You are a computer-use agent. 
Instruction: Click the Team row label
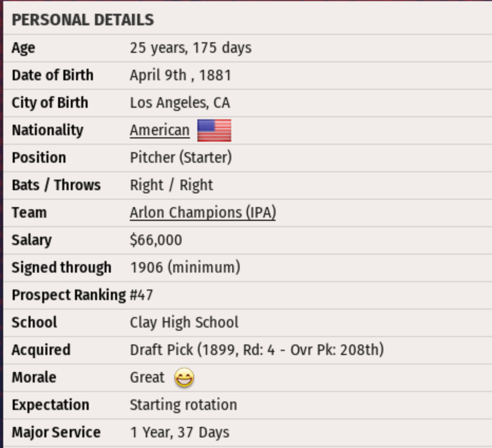click(29, 212)
